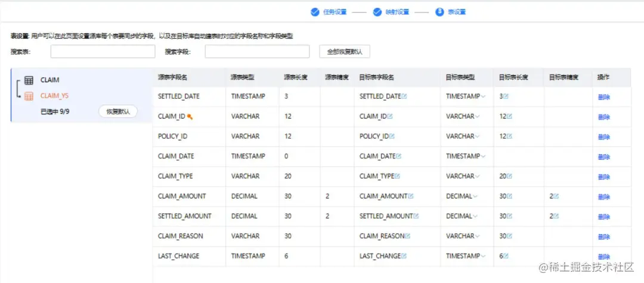Click the CLAIM table icon in tree
The width and height of the screenshot is (644, 283).
tap(29, 80)
